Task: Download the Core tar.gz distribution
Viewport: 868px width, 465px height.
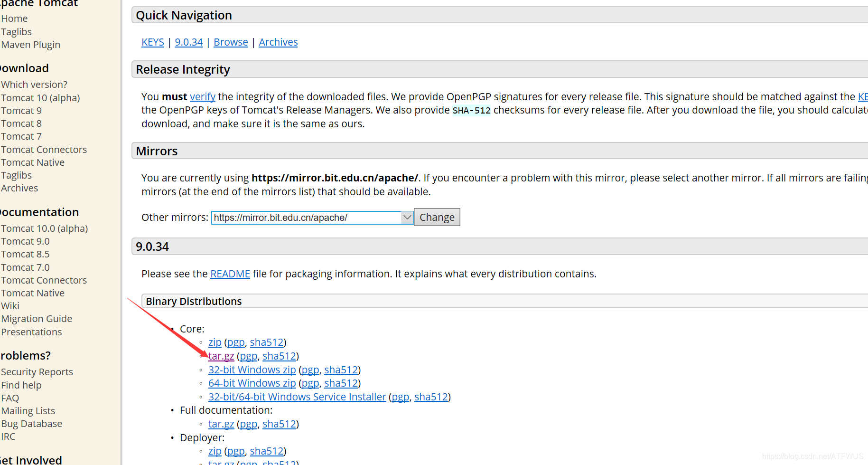Action: [221, 356]
